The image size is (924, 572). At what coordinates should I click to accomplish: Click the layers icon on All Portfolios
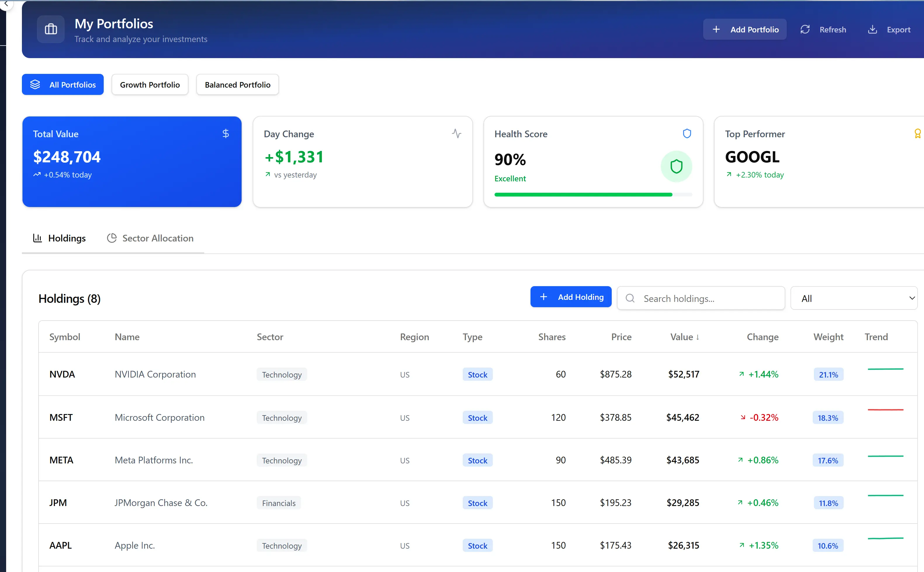click(x=35, y=84)
